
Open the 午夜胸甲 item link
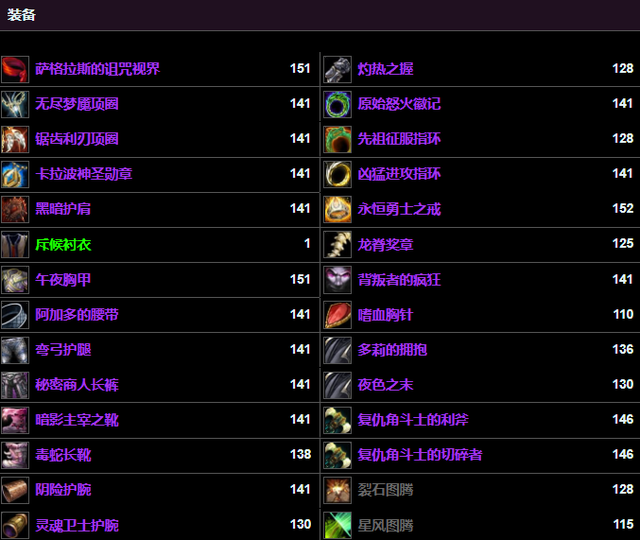[63, 280]
